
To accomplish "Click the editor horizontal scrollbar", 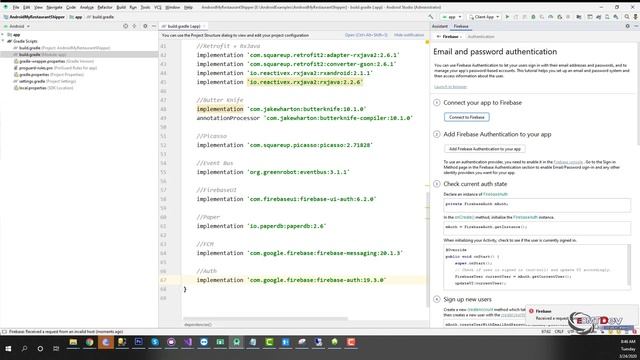I will 265,319.
